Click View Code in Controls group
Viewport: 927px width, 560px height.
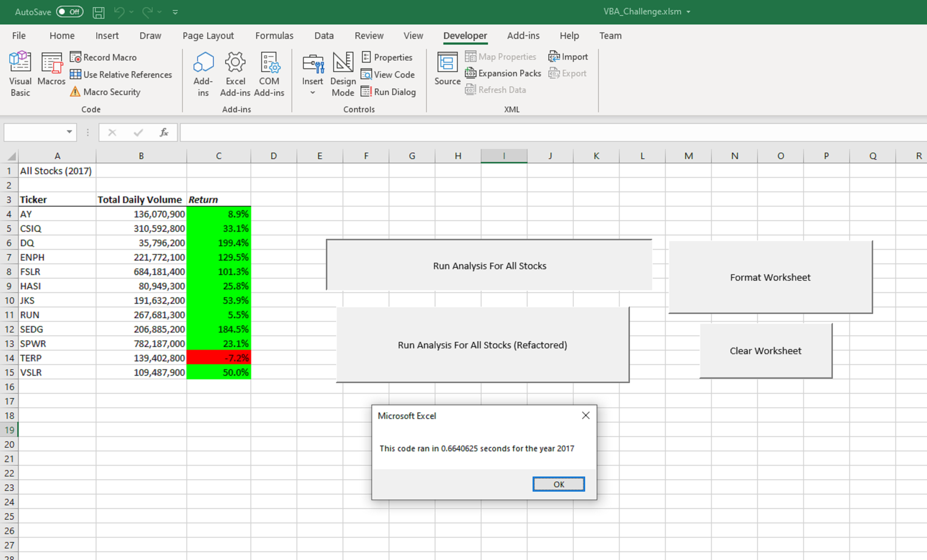388,74
